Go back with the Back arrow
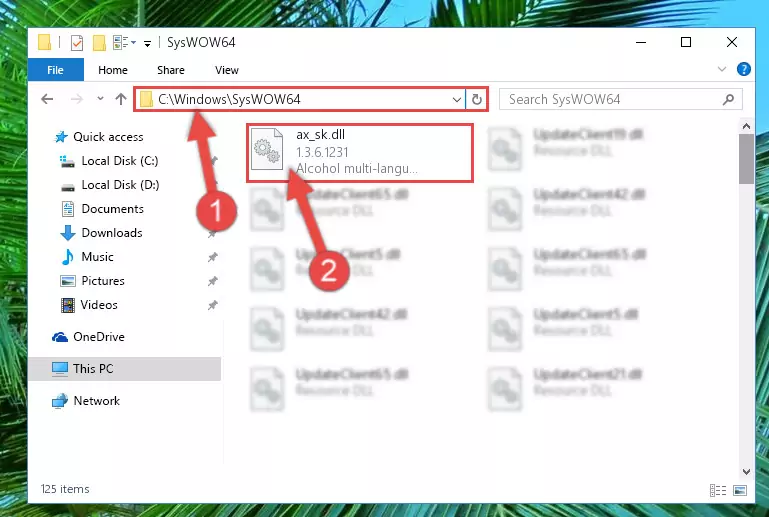This screenshot has width=769, height=517. (x=47, y=99)
